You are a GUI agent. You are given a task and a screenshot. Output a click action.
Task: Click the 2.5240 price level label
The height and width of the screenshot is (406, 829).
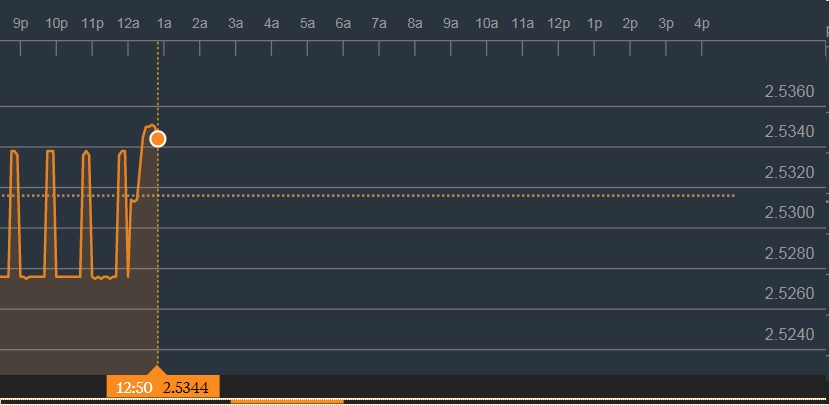click(x=790, y=334)
